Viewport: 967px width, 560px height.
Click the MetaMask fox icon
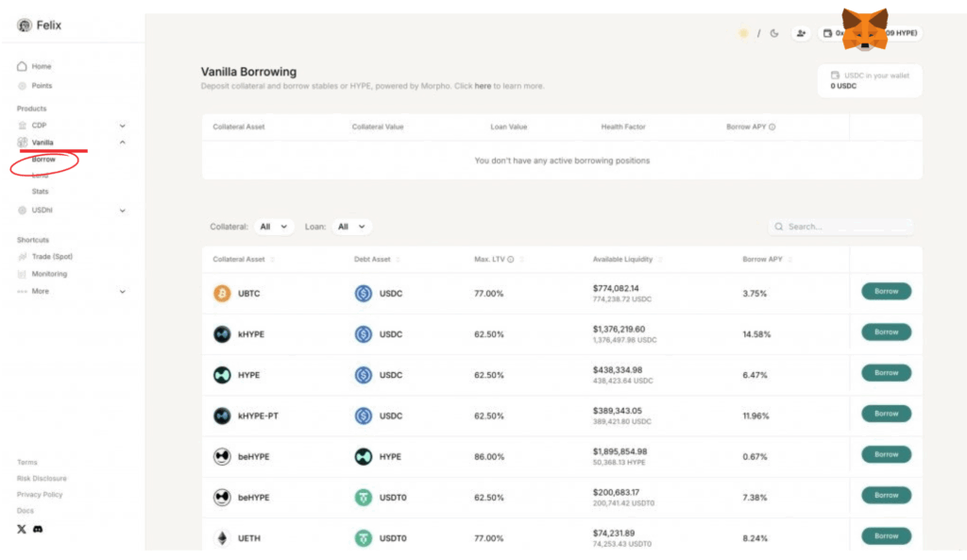point(865,28)
